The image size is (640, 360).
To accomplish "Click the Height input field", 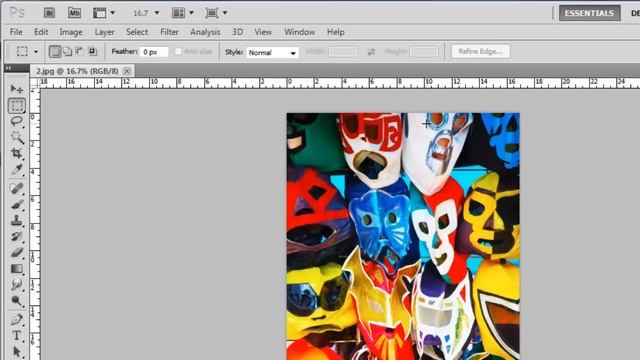I will click(x=424, y=52).
